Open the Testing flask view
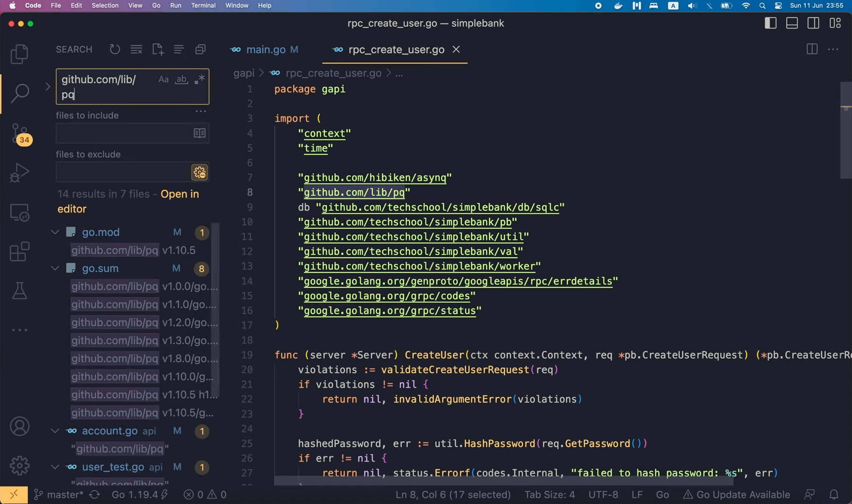 20,290
